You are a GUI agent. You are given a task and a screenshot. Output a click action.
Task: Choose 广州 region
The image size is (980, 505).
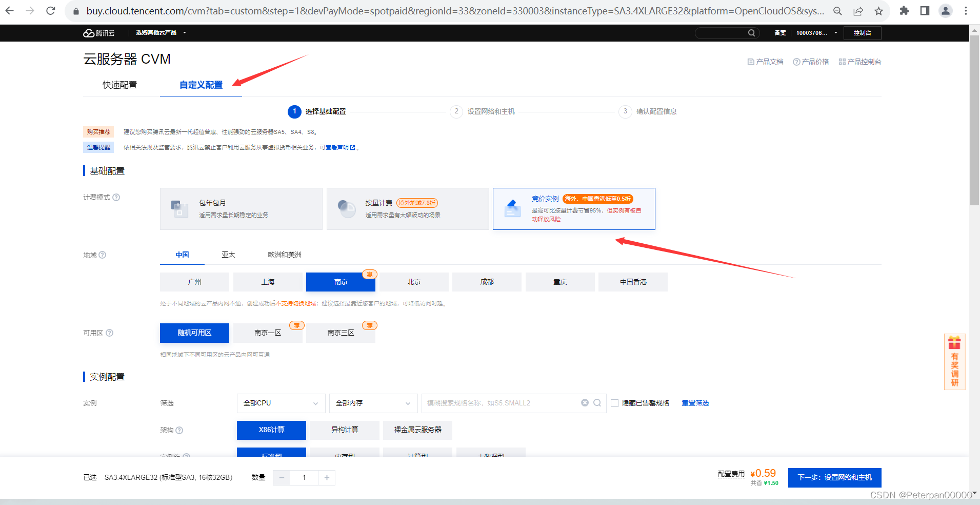pos(194,282)
